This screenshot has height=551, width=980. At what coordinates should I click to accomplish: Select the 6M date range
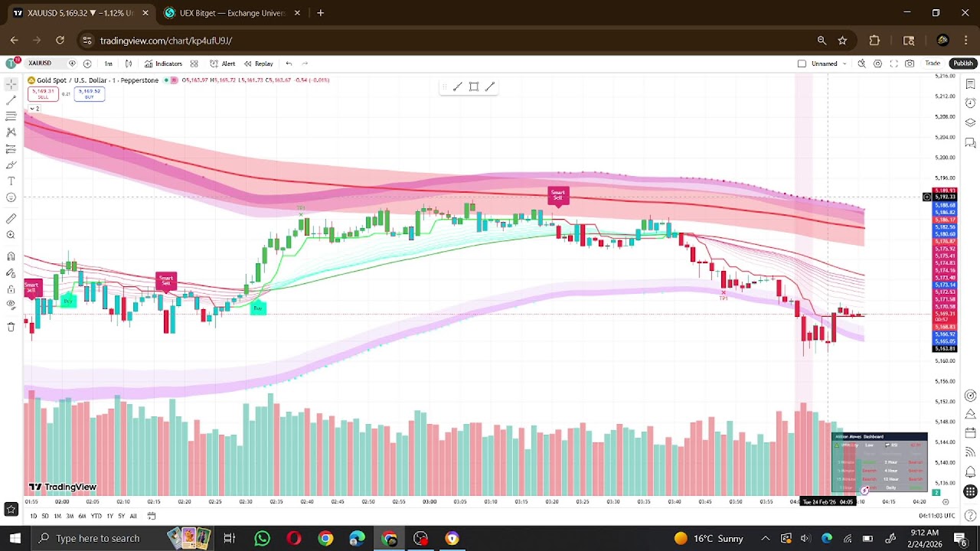point(82,516)
